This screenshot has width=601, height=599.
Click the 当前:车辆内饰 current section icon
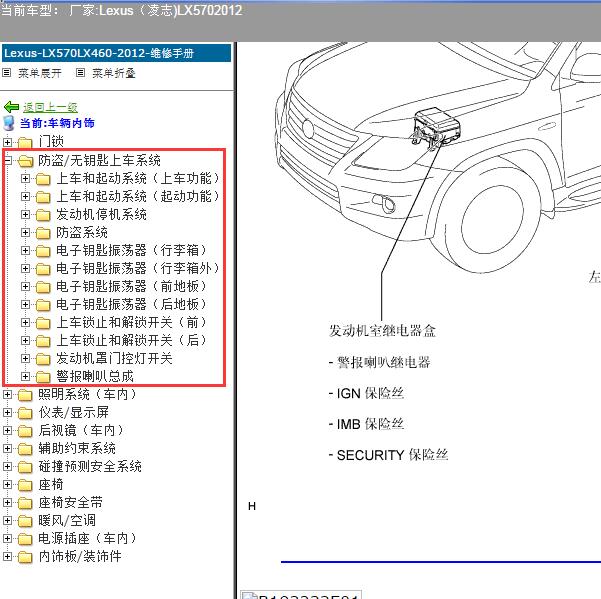[x=8, y=123]
